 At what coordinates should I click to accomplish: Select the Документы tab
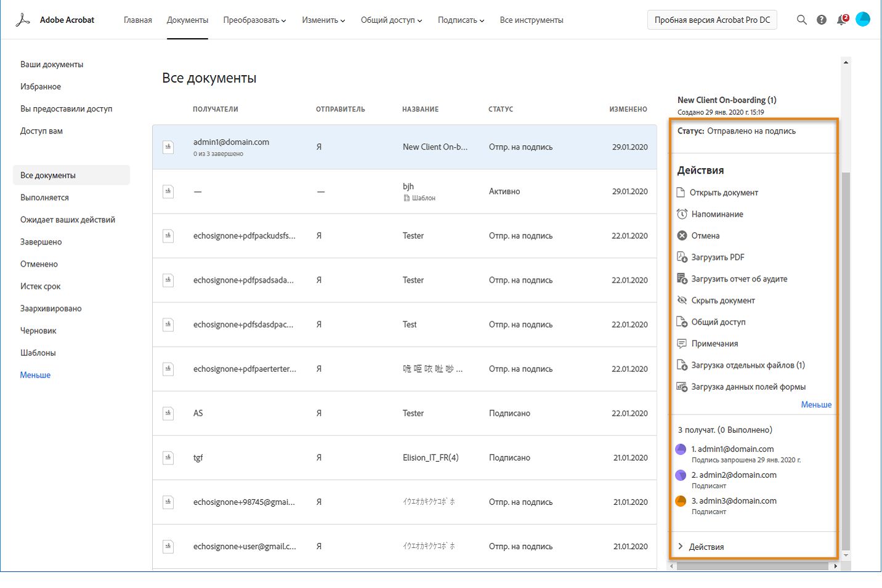[x=187, y=20]
